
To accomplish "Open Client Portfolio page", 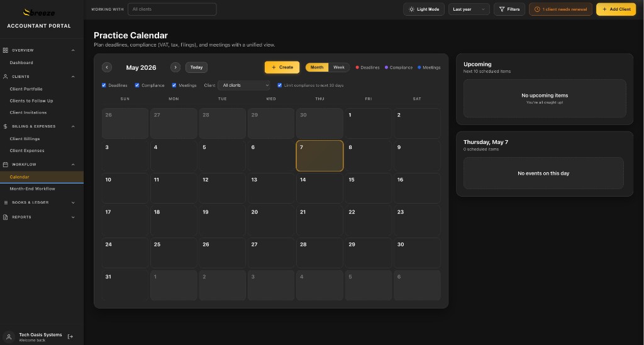I will 26,89.
